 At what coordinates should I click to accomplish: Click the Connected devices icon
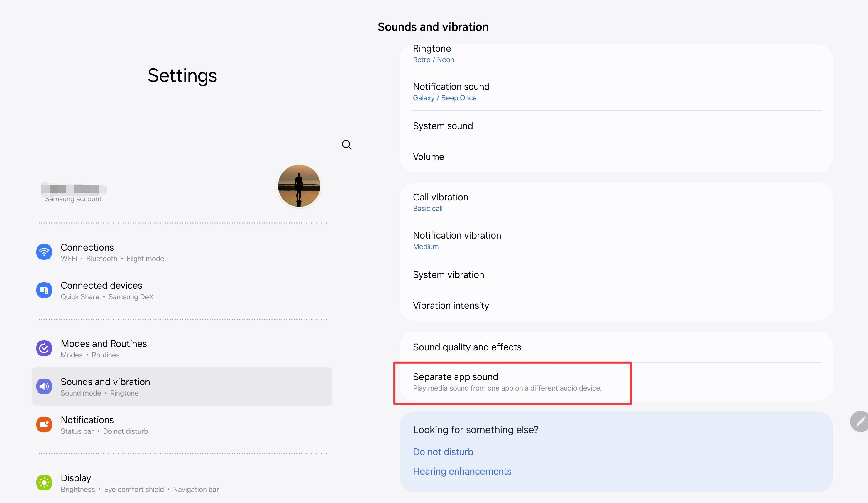coord(44,290)
